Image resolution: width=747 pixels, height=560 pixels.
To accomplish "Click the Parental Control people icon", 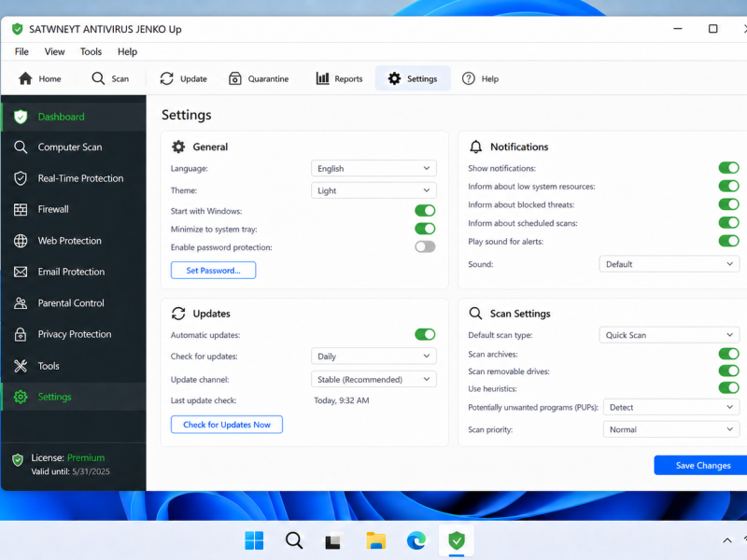I will click(x=21, y=303).
